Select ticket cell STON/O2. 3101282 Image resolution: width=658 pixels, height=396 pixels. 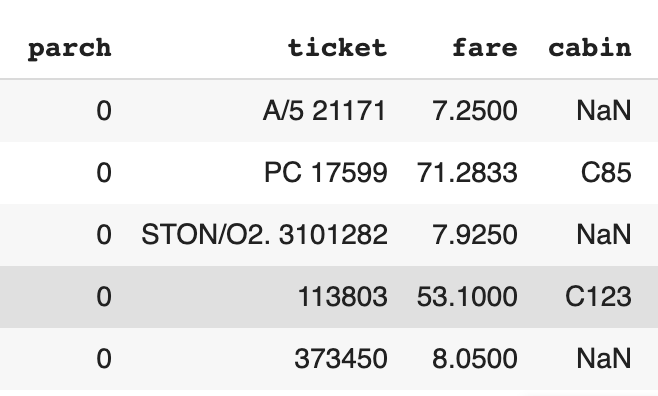pyautogui.click(x=264, y=234)
